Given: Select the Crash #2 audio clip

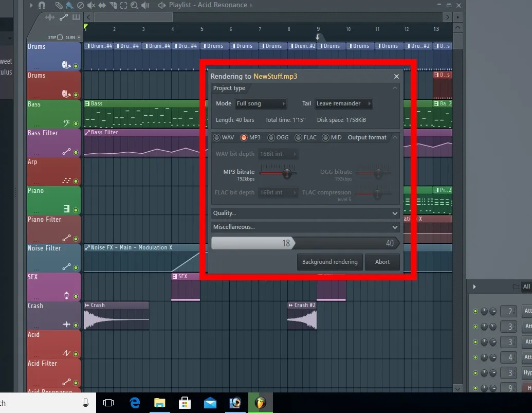Looking at the screenshot, I should point(302,316).
